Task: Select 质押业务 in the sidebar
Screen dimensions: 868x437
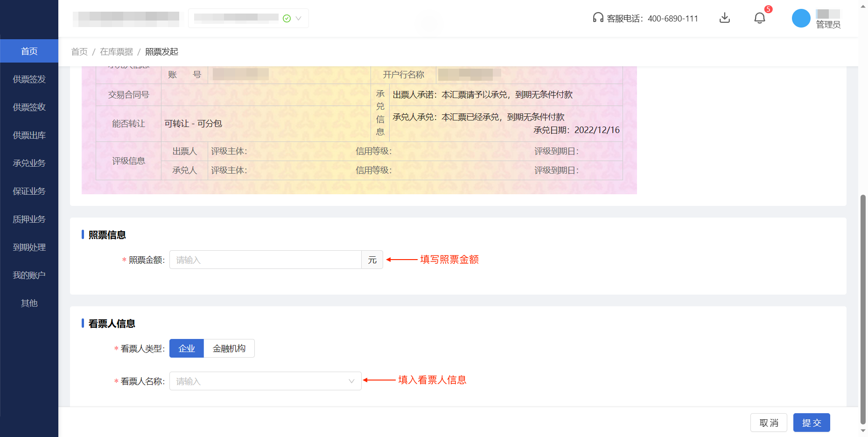Action: pyautogui.click(x=29, y=219)
